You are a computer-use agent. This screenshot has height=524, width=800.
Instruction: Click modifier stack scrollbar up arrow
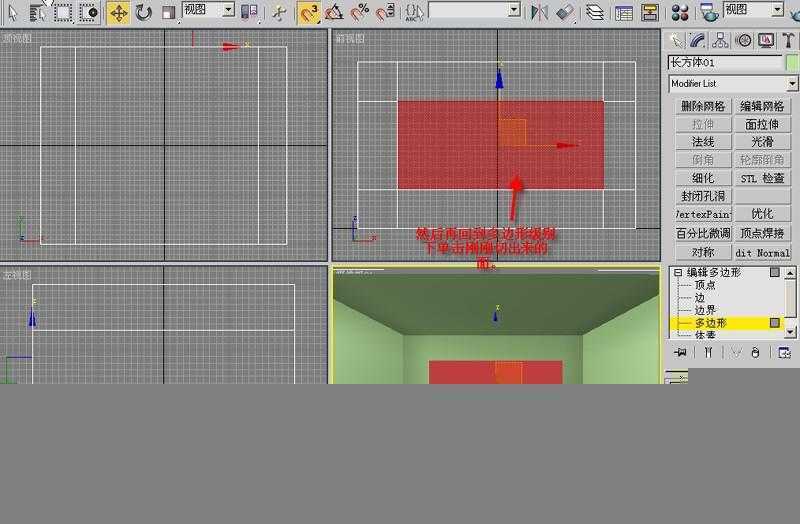point(790,273)
